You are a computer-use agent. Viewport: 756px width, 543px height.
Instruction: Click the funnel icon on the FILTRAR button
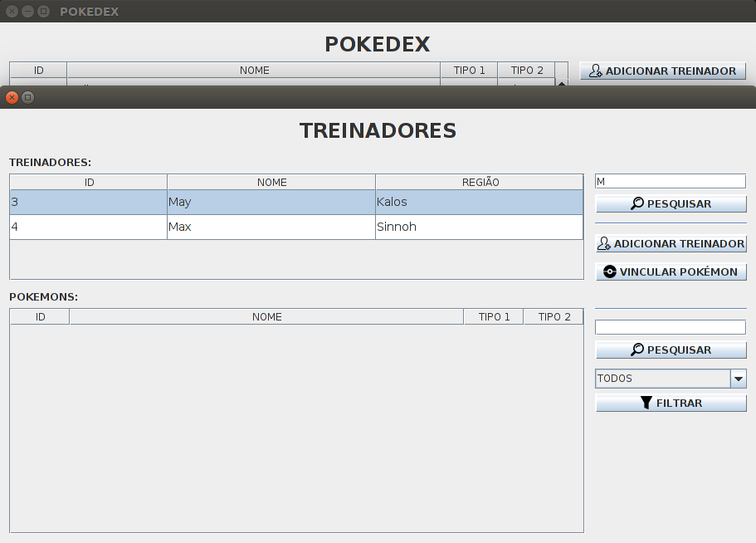(646, 403)
